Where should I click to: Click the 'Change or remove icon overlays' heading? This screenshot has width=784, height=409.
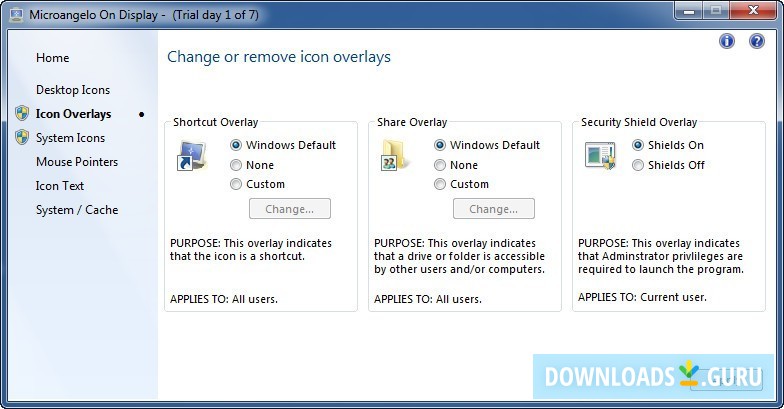(279, 57)
